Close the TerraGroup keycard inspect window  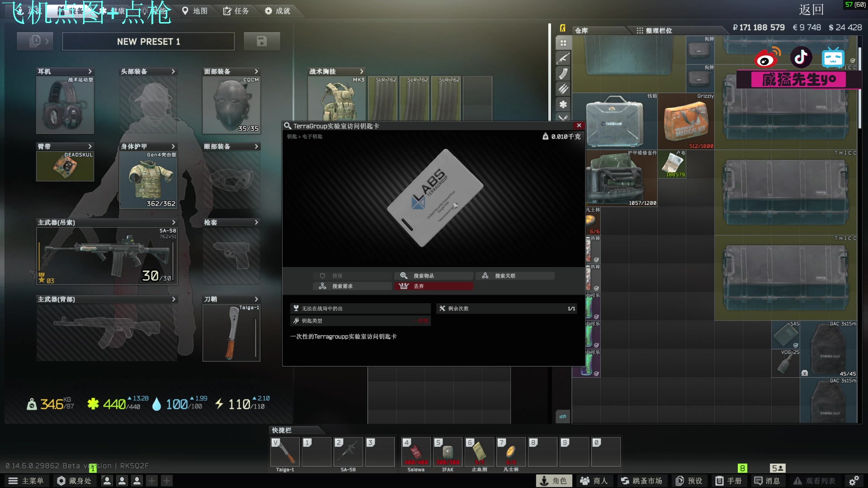(x=579, y=126)
